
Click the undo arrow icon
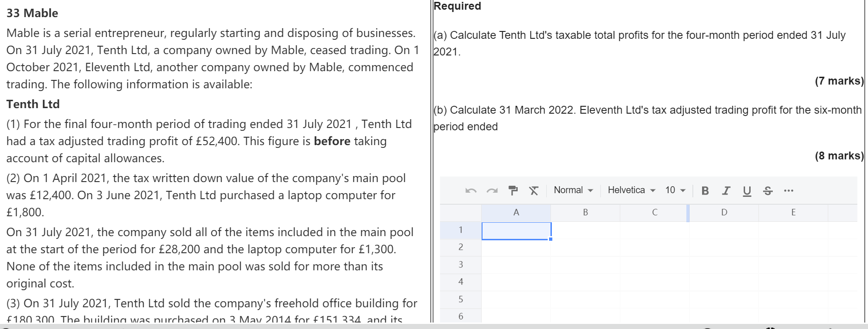coord(471,190)
